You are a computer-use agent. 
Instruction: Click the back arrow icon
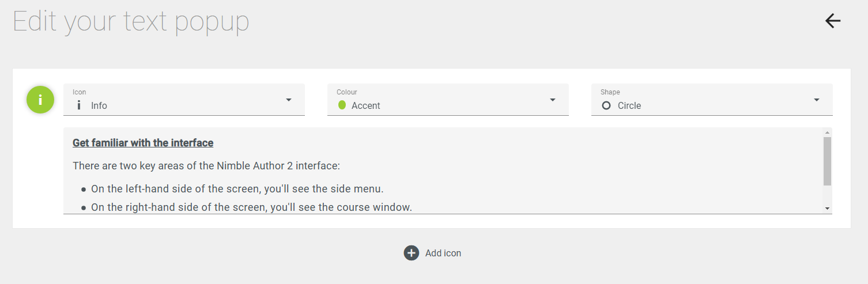coord(833,21)
